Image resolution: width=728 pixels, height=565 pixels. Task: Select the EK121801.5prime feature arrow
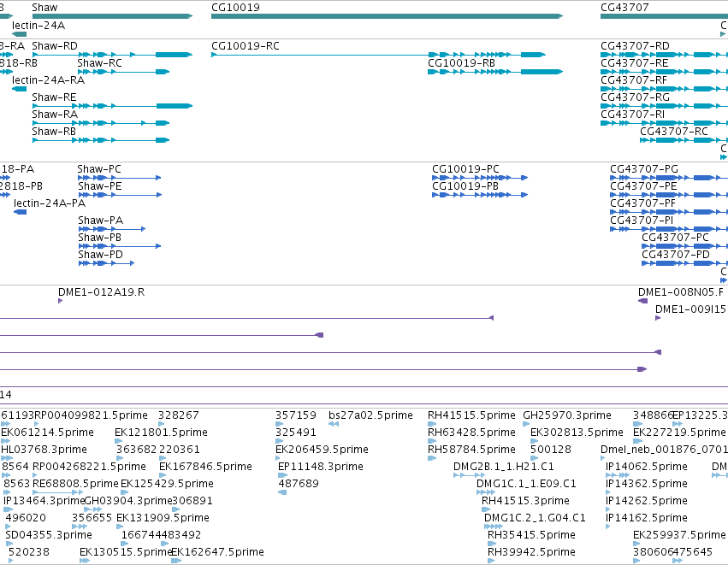(x=118, y=441)
